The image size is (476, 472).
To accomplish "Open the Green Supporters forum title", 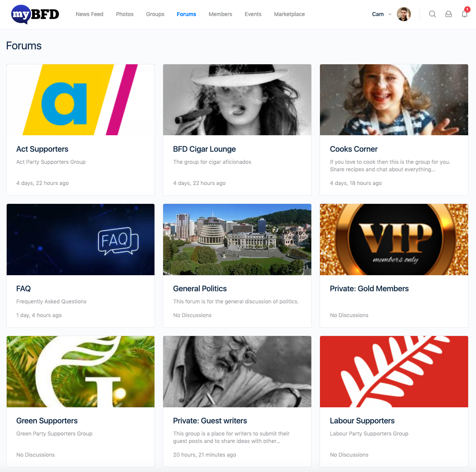I will point(47,421).
